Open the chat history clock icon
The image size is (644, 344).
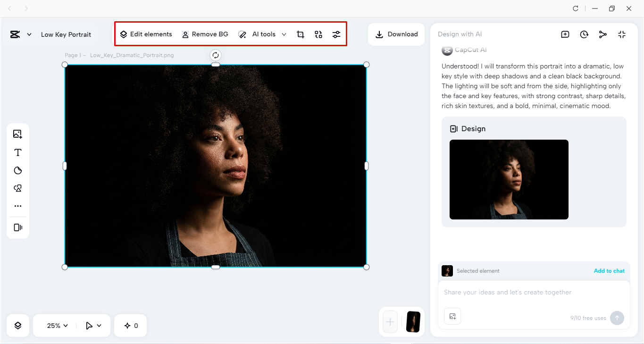pos(584,34)
